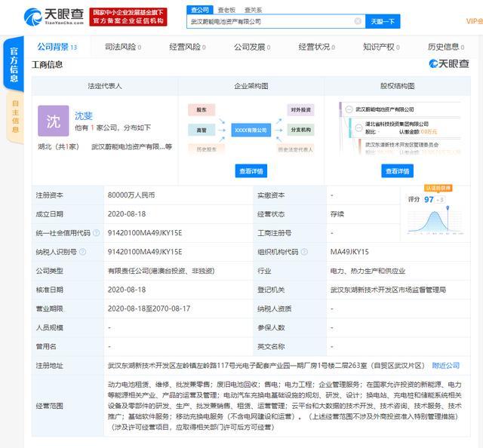Switch to the 查关系 search tab
483x448 pixels.
pyautogui.click(x=253, y=10)
